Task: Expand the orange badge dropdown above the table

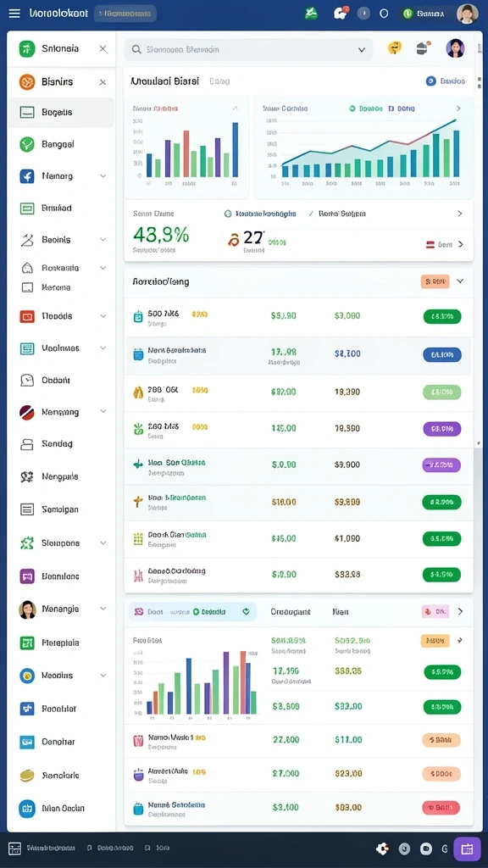Action: 460,281
